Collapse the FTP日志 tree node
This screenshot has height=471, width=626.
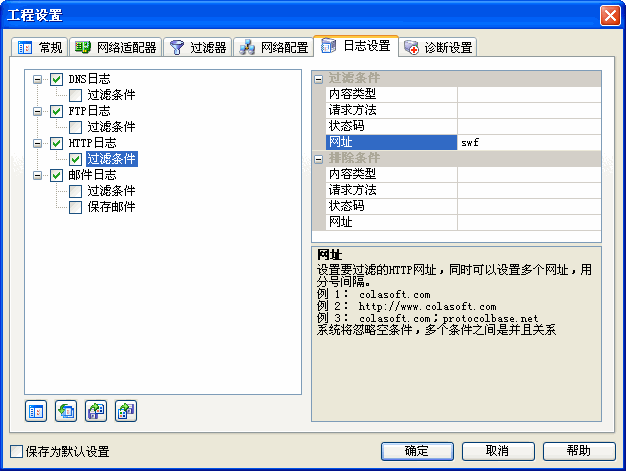pos(37,111)
